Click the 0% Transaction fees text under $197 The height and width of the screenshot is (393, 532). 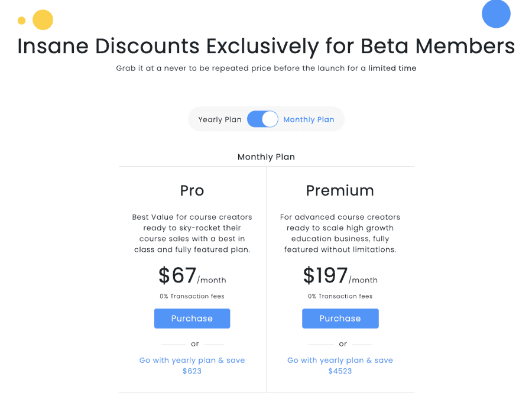click(x=340, y=297)
